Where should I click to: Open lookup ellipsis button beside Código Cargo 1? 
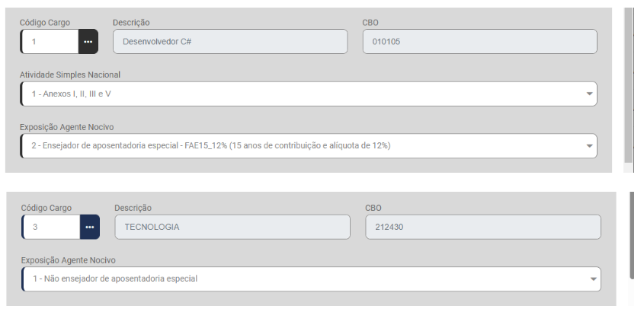coord(88,41)
